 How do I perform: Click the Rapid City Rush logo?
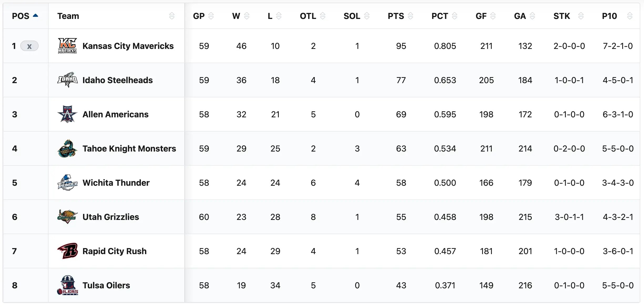(67, 251)
